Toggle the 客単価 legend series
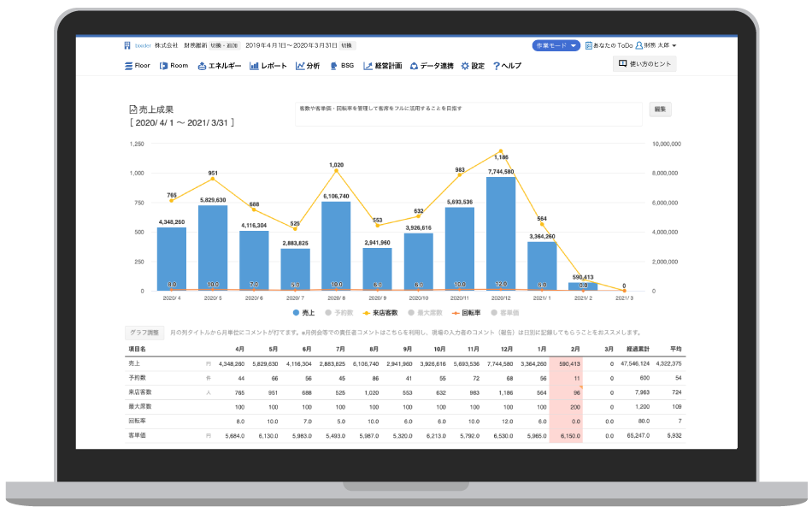812x513 pixels. click(505, 313)
